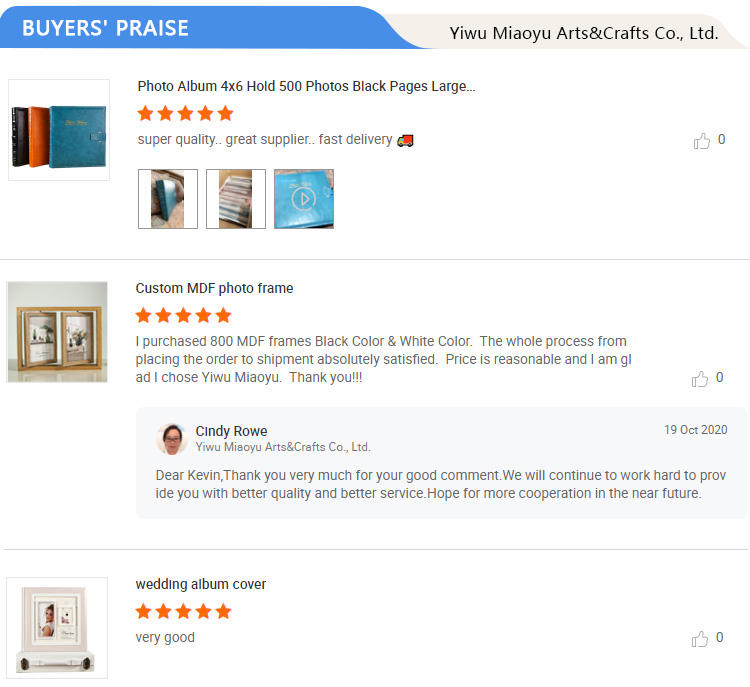
Task: Open the wedding album cover title link
Action: pos(201,584)
